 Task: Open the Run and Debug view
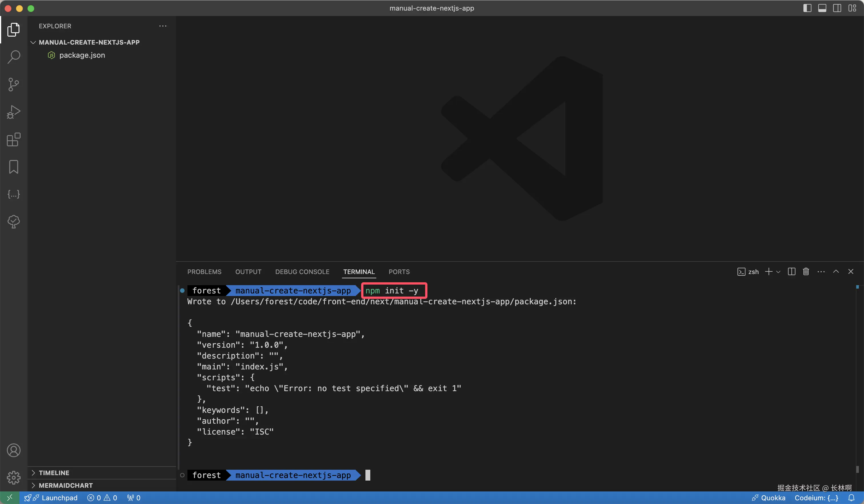tap(14, 112)
